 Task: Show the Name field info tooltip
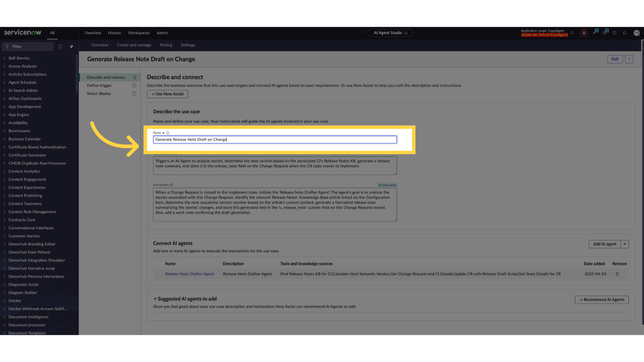pos(168,133)
